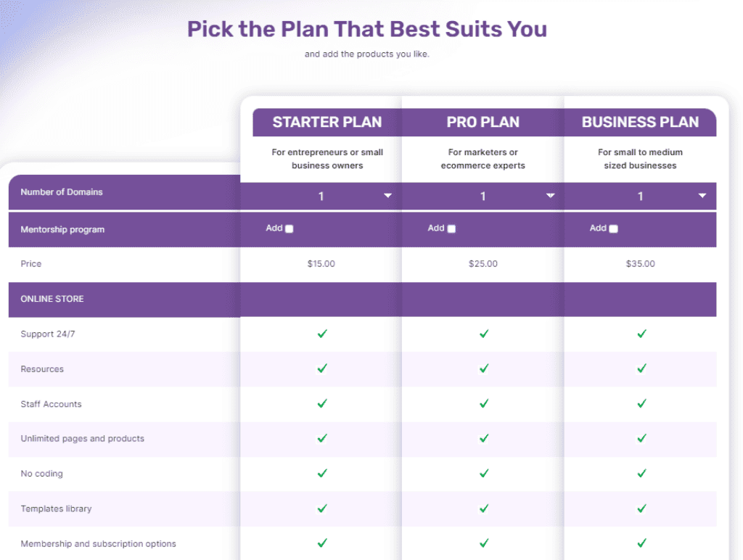The width and height of the screenshot is (743, 560).
Task: Check Mentorship Add box for Business Plan
Action: point(614,228)
